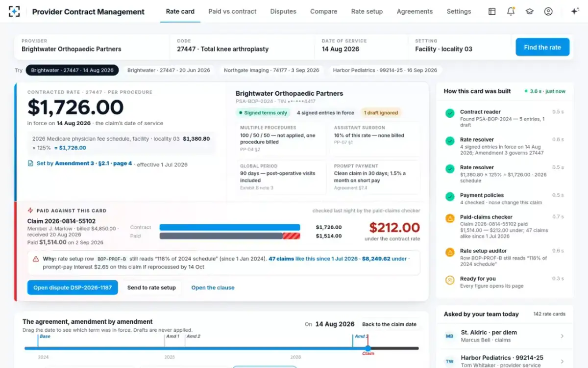The width and height of the screenshot is (588, 368).
Task: Click MB avatar for Marcus Bell
Action: coord(449,336)
